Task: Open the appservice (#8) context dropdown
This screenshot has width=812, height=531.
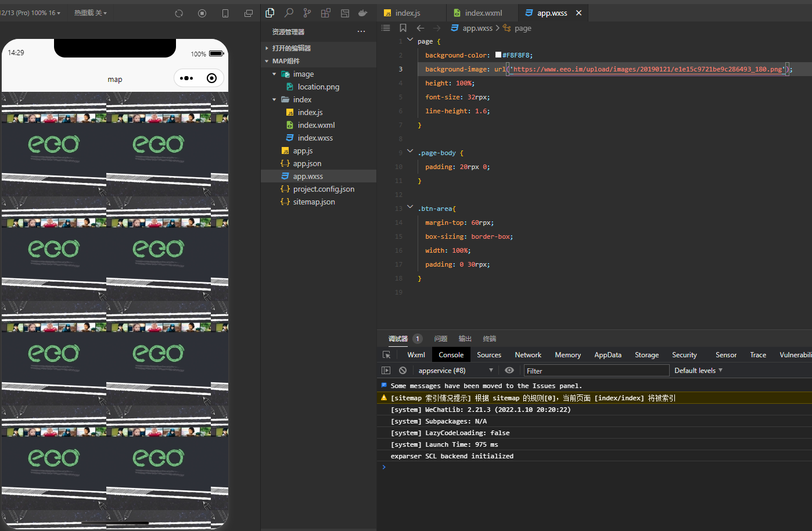Action: click(455, 371)
